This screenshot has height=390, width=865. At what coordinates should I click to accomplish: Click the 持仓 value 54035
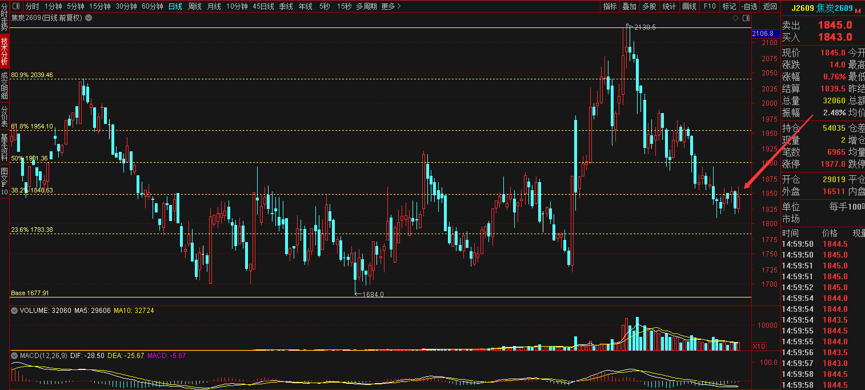click(x=834, y=127)
